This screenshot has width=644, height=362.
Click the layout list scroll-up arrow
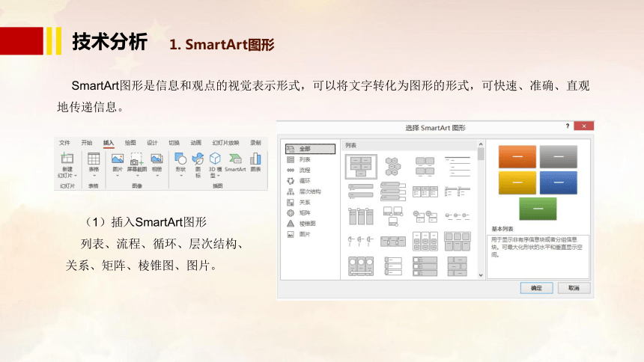[481, 144]
